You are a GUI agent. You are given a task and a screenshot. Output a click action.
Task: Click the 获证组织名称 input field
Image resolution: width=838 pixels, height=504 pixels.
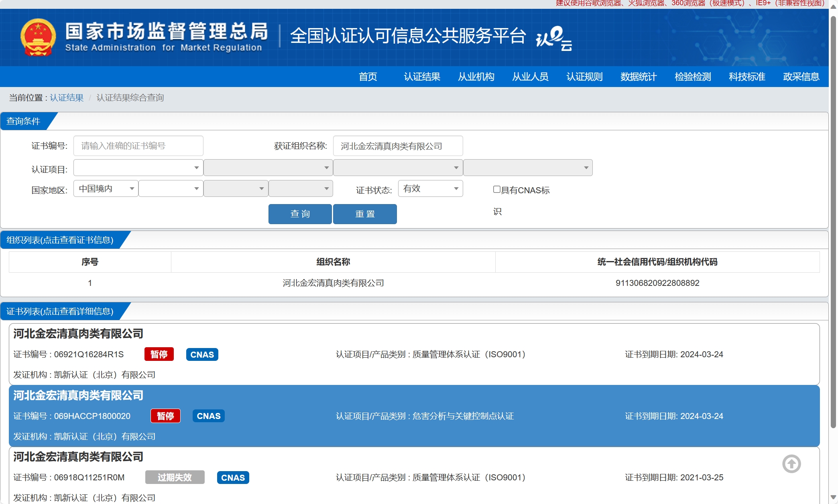click(x=398, y=146)
